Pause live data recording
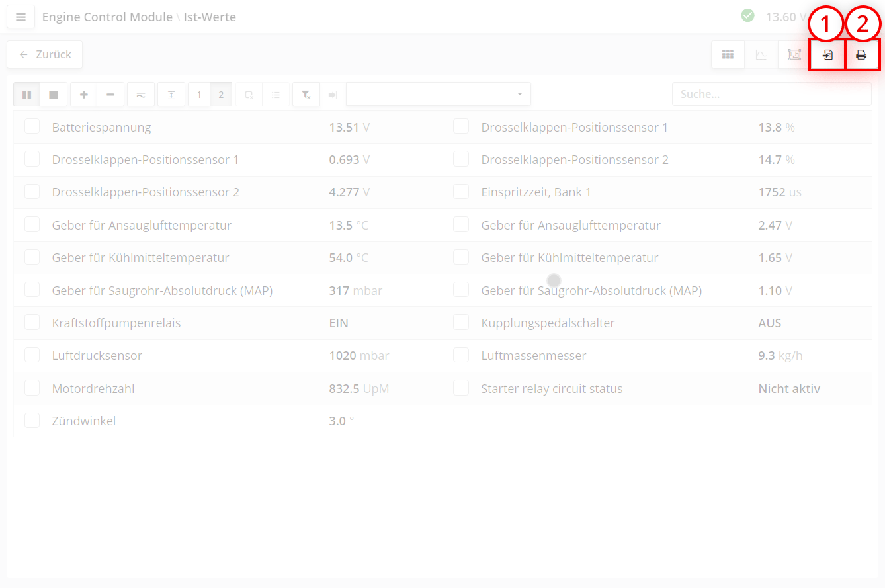This screenshot has height=588, width=885. (26, 95)
